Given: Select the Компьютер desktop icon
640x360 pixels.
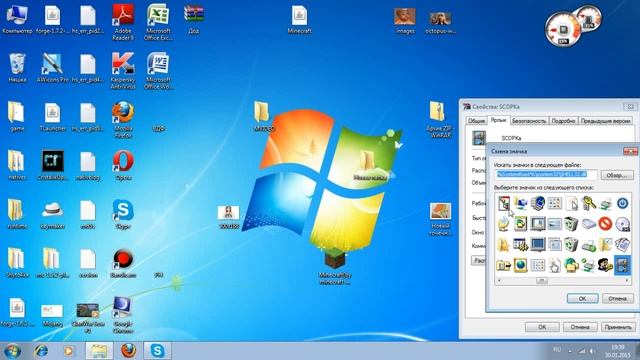Looking at the screenshot, I should (x=17, y=19).
